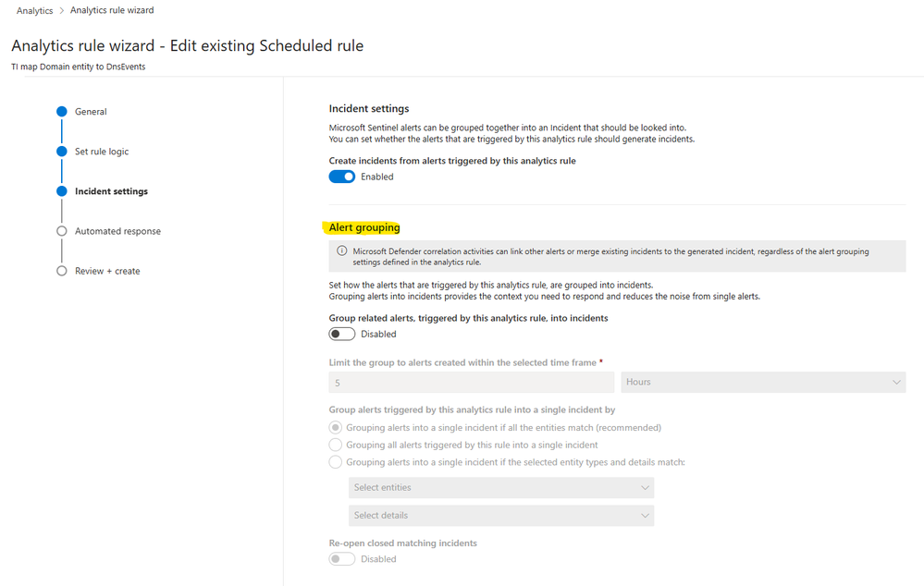Toggle re-open closed matching incidents switch
The height and width of the screenshot is (586, 924).
tap(342, 558)
